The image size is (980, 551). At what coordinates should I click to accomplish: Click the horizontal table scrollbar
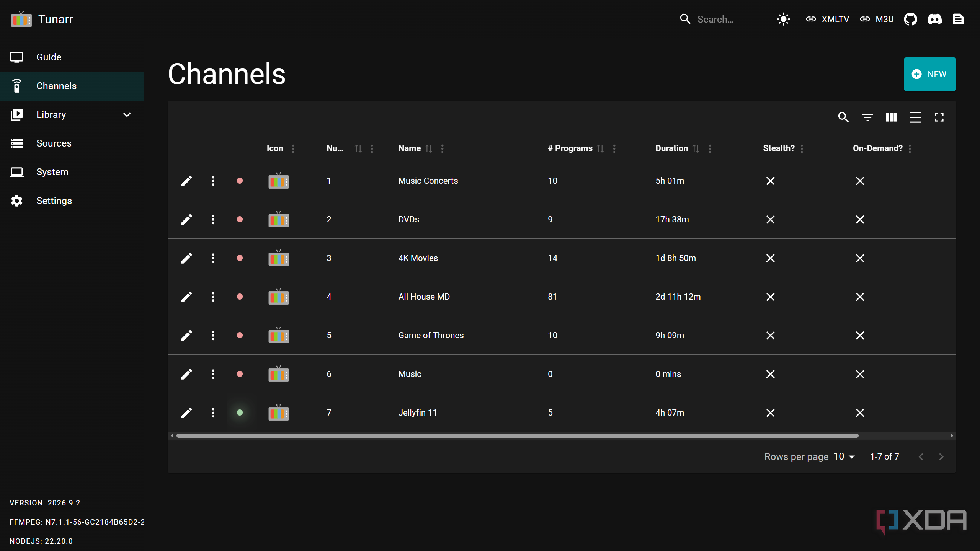(517, 435)
